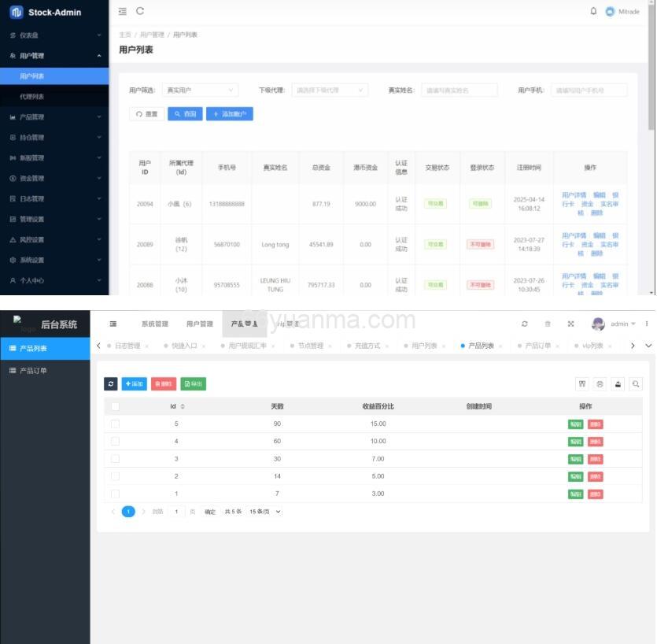Click the Mitrade user avatar
This screenshot has width=657, height=644.
click(610, 12)
